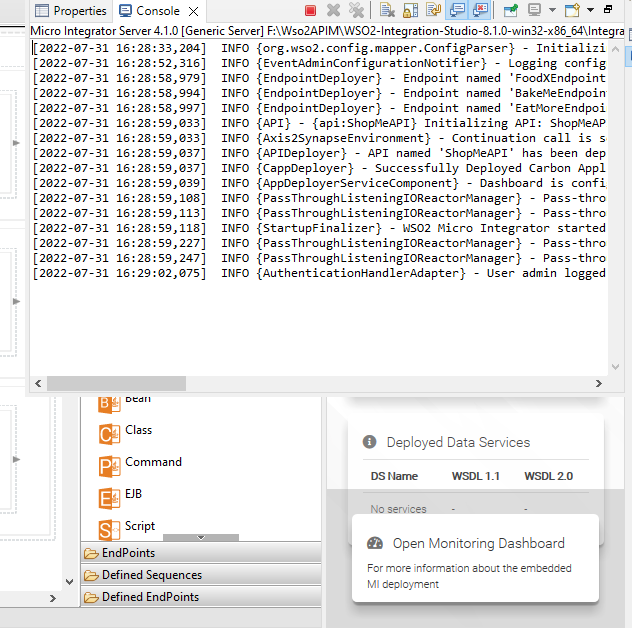Click the AppDeployerServiceComponent Dashboard log line

coord(319,183)
